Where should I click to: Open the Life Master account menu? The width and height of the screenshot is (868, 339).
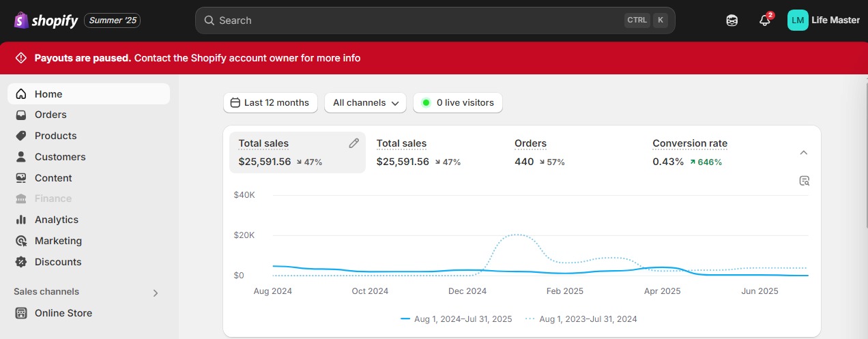(x=824, y=20)
